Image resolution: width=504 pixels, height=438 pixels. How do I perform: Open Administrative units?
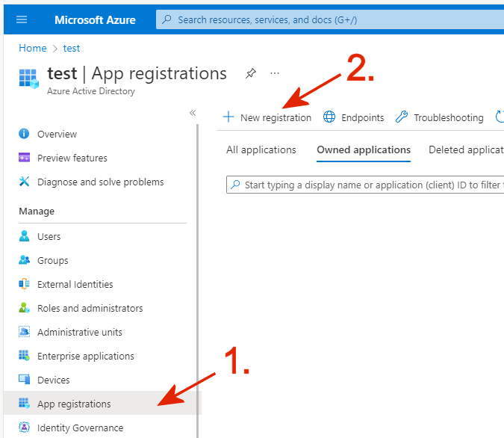coord(80,332)
